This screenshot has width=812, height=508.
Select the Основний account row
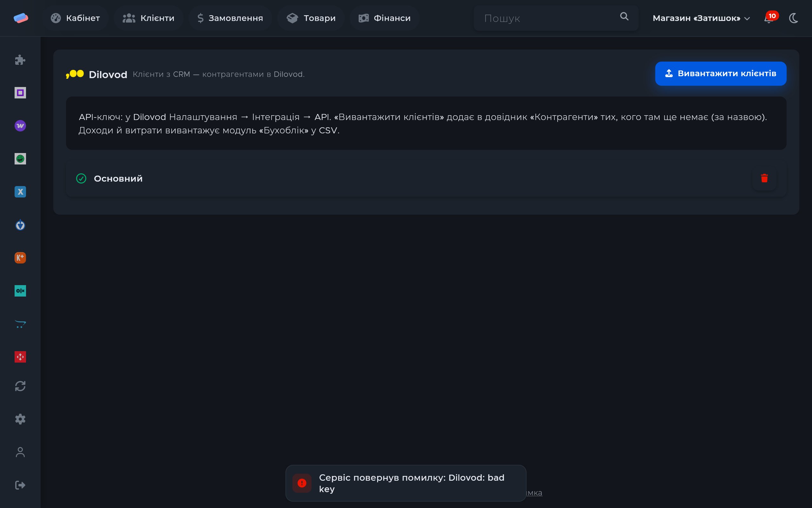426,178
